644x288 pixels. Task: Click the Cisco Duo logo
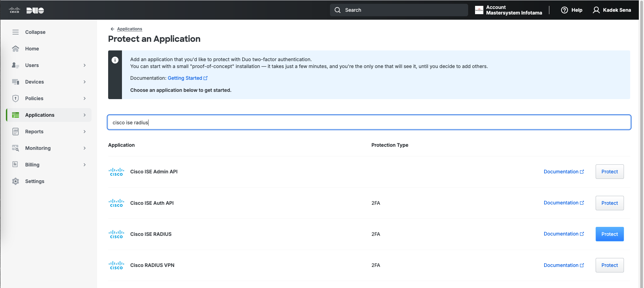(27, 10)
